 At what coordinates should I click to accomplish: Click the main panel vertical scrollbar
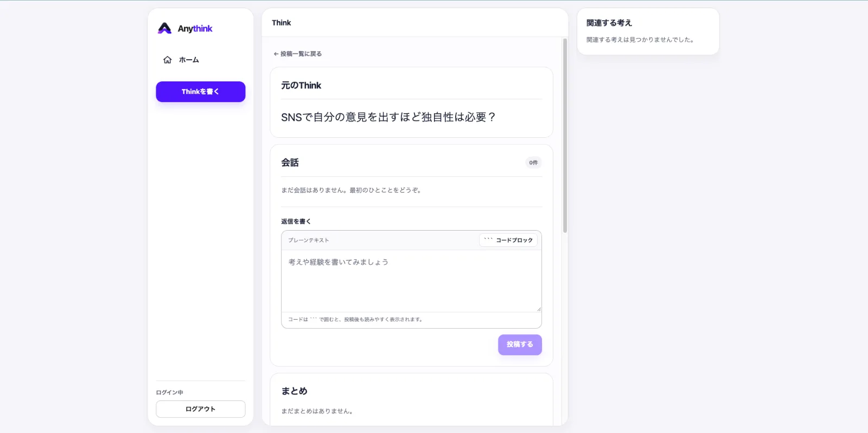(565, 136)
